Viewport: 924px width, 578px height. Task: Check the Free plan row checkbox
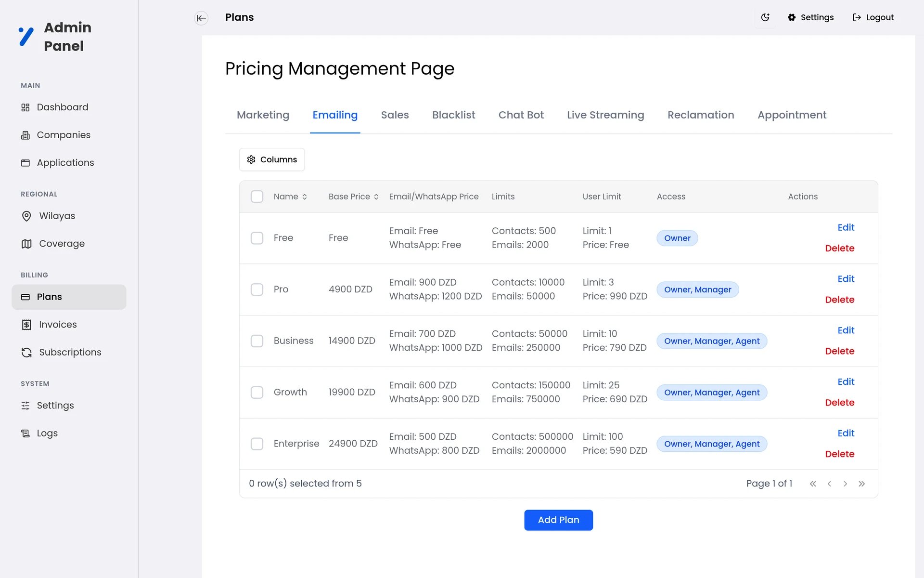257,238
